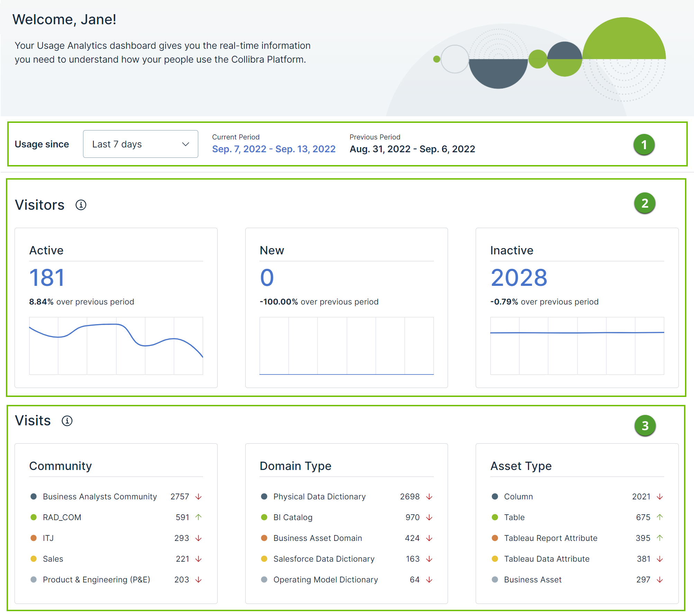The image size is (694, 616).
Task: Click the BI Catalog legend color dot
Action: coord(264,517)
